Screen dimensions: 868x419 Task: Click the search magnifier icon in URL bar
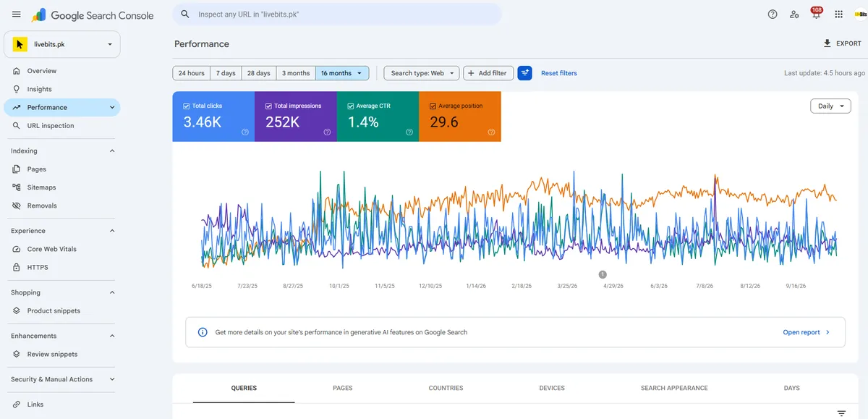click(x=185, y=14)
